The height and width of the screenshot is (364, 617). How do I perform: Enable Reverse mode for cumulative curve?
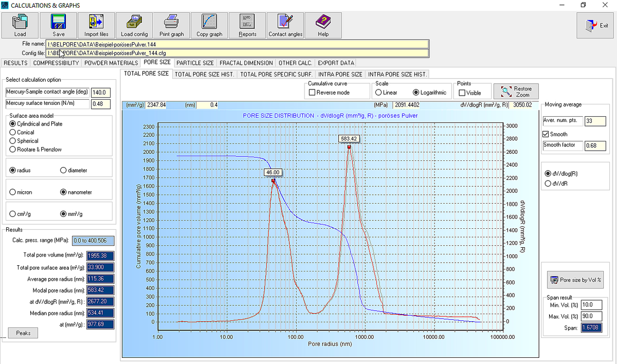[312, 93]
